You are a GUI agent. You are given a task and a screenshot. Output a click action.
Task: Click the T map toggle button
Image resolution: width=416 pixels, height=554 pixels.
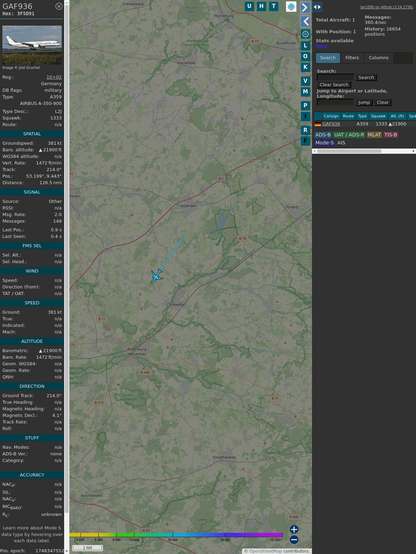tap(274, 6)
